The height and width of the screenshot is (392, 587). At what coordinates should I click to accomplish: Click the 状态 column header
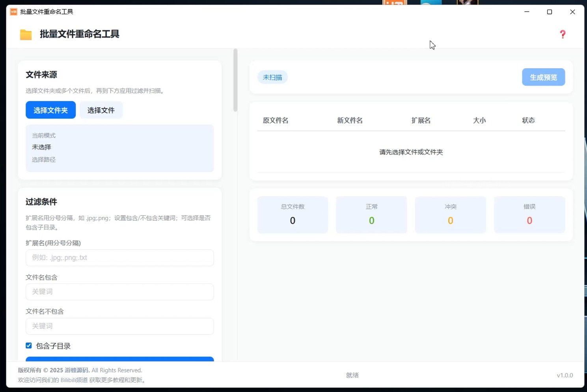tap(528, 120)
